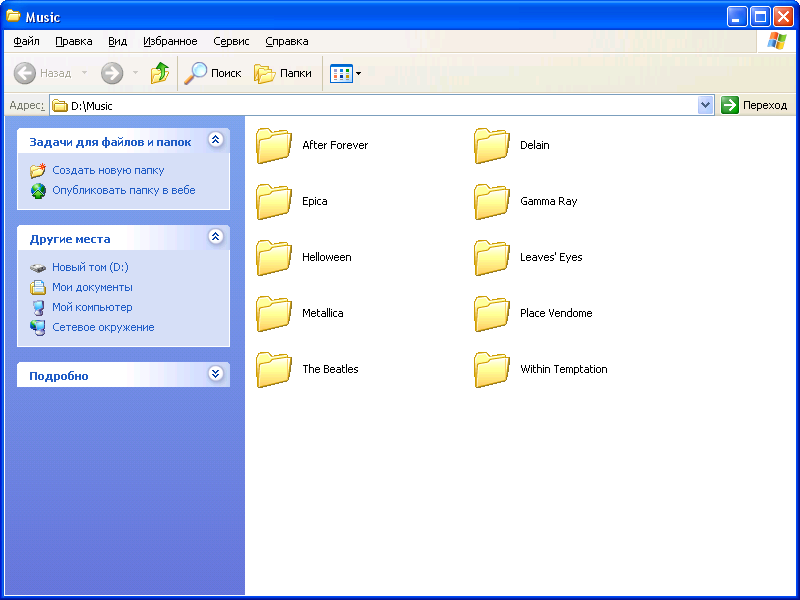The image size is (800, 600).
Task: Open The Beatles folder
Action: (273, 369)
